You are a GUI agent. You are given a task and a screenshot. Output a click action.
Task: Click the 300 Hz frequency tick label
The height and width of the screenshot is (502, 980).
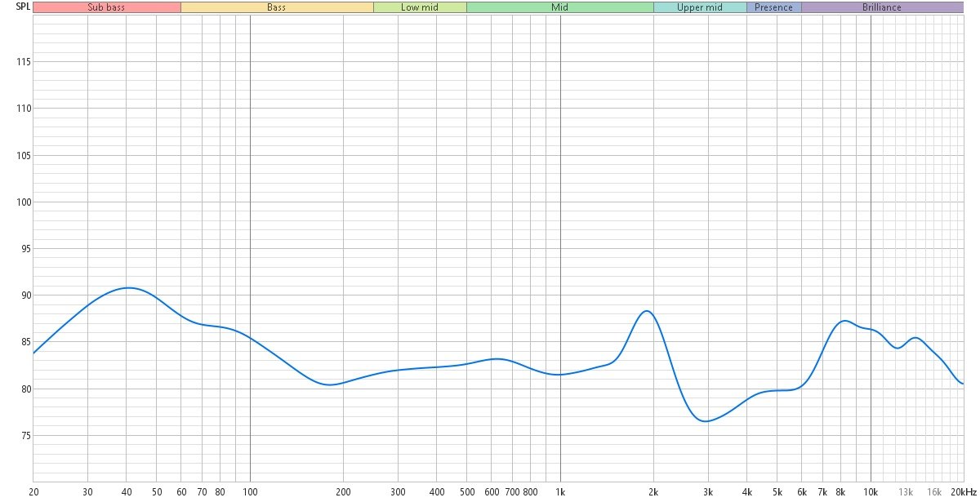[x=398, y=492]
